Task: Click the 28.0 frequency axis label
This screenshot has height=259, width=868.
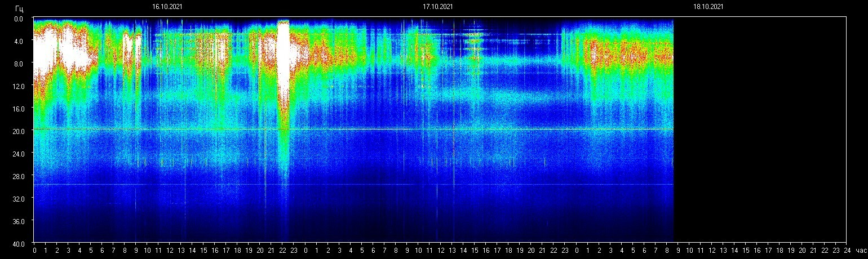Action: [x=17, y=176]
